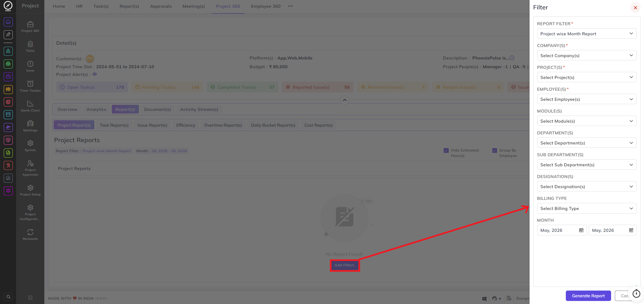The width and height of the screenshot is (644, 304).
Task: Open Select Designation(s) dropdown
Action: coord(587,186)
